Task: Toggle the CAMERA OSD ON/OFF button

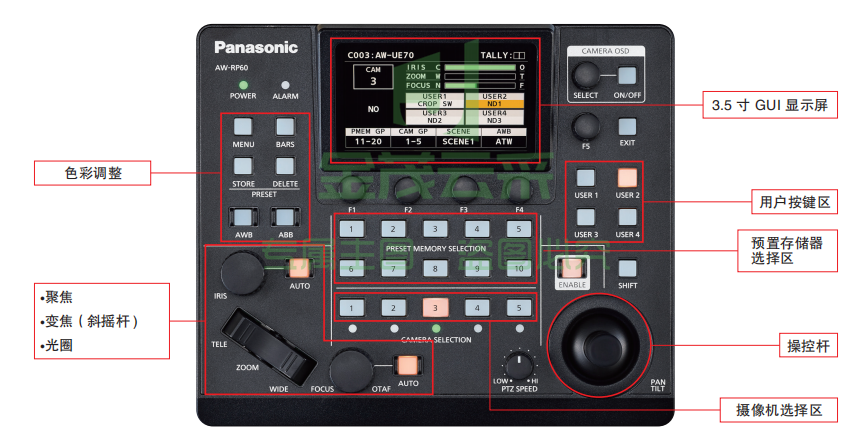Action: (x=627, y=76)
